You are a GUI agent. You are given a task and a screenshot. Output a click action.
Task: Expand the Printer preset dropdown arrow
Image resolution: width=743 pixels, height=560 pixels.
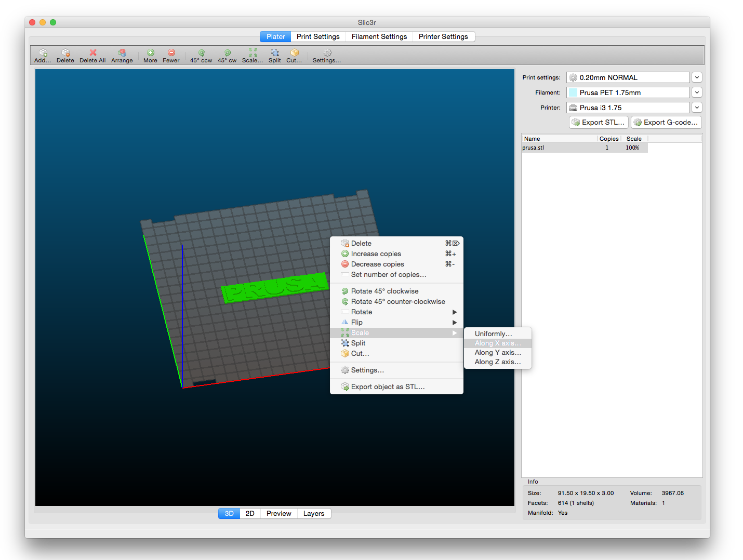tap(697, 108)
